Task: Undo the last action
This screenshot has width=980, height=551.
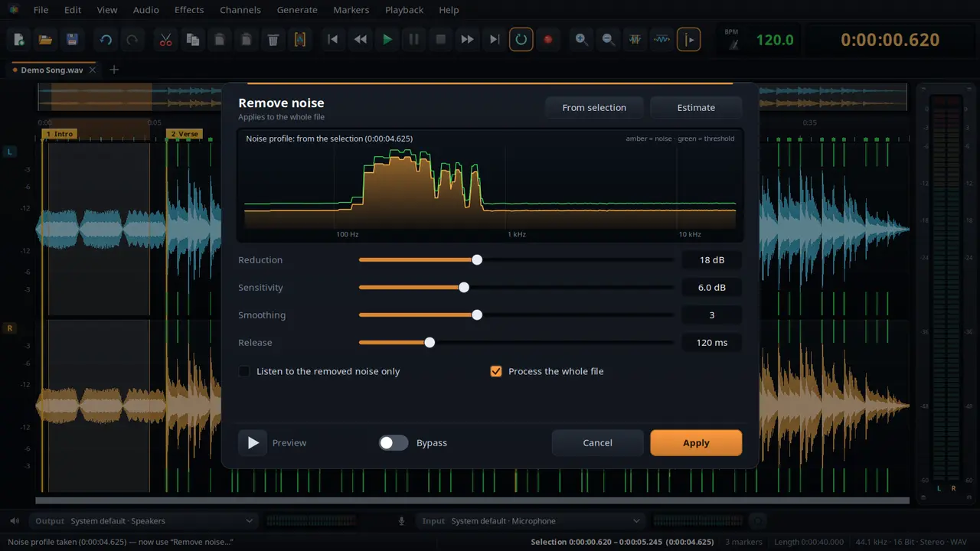Action: pos(106,40)
